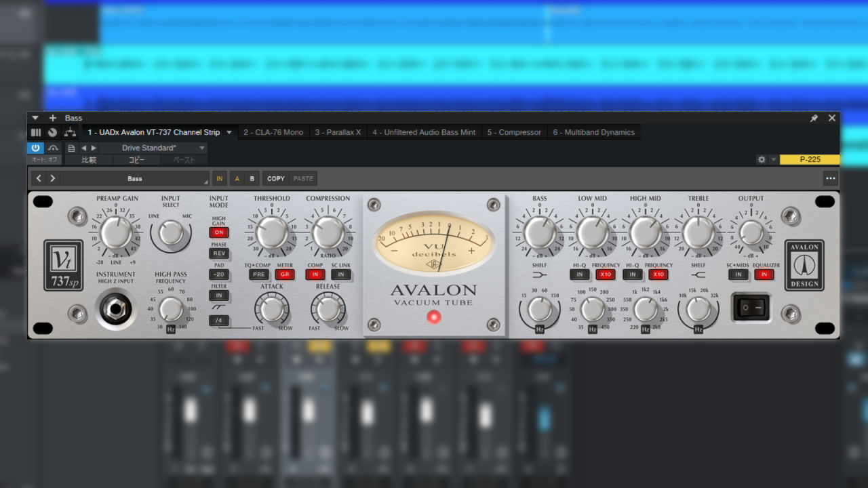Toggle the EQ-COMP PRE button
868x488 pixels.
click(258, 274)
